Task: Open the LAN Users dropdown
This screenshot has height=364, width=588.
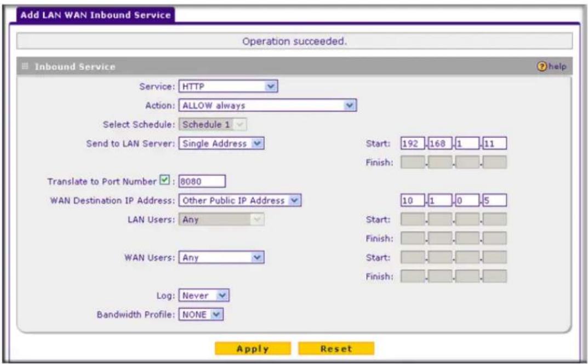Action: pos(221,219)
